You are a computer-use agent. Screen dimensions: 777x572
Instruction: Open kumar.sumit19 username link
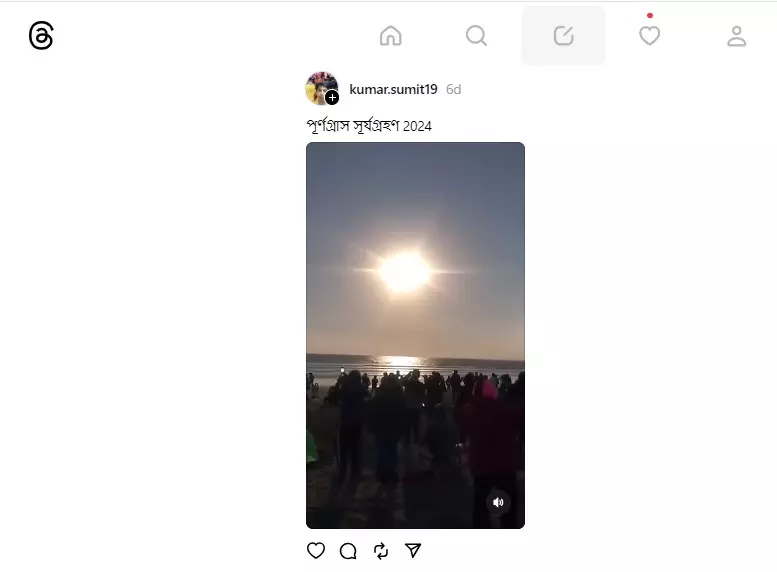393,89
